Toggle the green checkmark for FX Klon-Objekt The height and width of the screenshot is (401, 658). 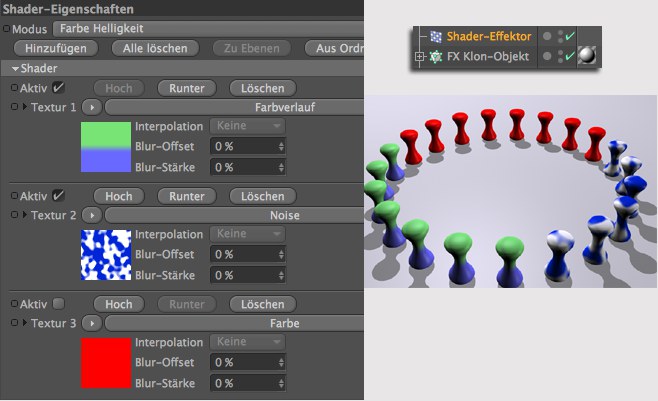click(x=569, y=57)
